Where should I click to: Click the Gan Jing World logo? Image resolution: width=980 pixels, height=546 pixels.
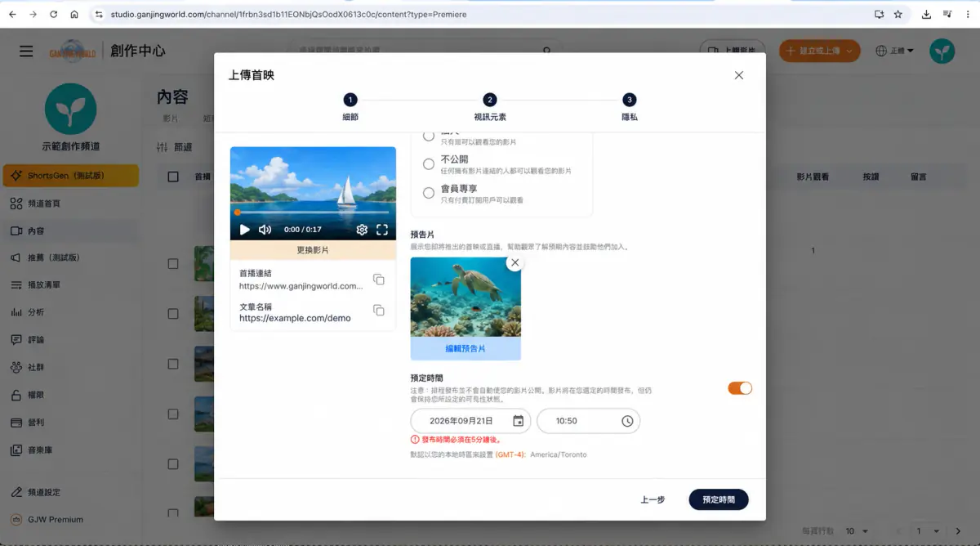[x=72, y=51]
